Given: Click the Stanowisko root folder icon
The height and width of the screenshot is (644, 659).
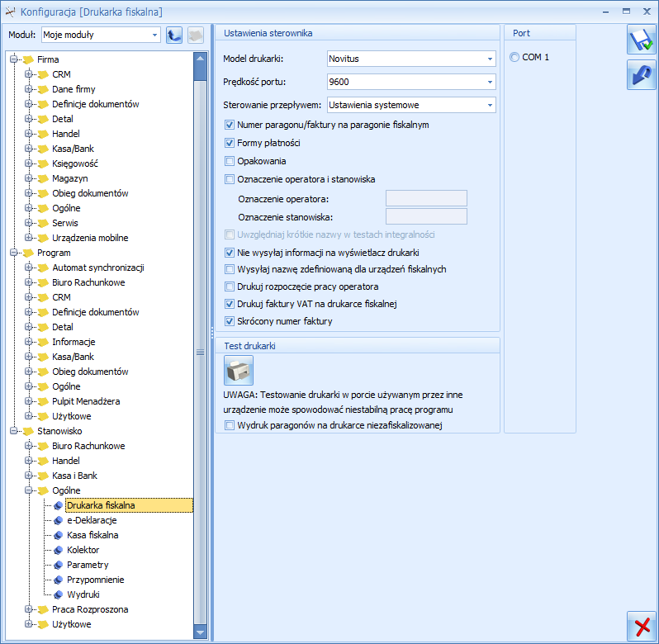Looking at the screenshot, I should tap(28, 431).
